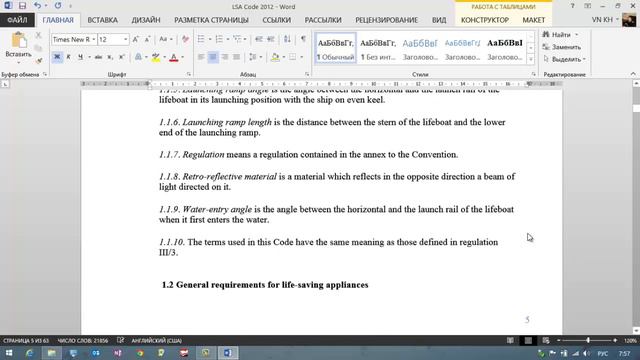Apply the red font color
The image size is (640, 360).
173,57
